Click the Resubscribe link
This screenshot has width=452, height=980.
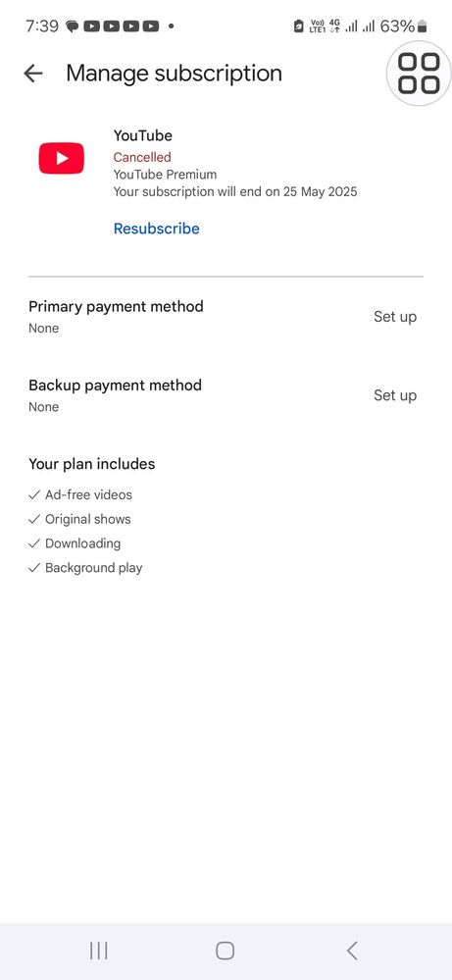tap(157, 229)
